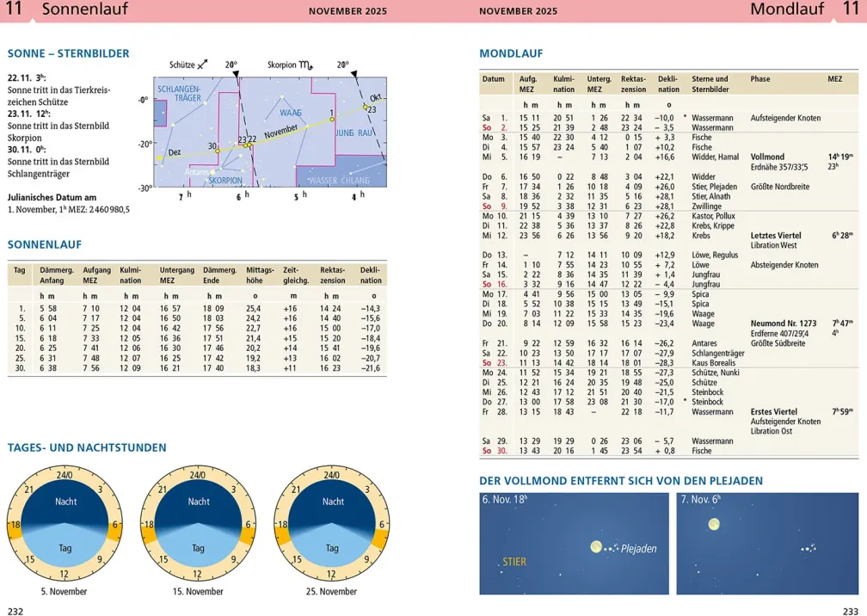Click the Scorpio symbol beside Skorpion

point(306,65)
